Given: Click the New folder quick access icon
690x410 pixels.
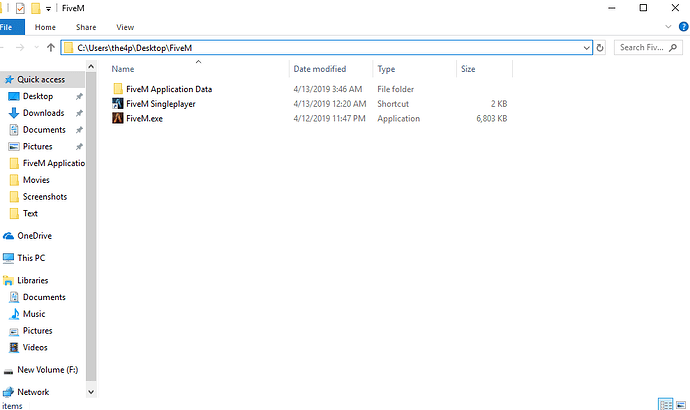Looking at the screenshot, I should tap(36, 8).
